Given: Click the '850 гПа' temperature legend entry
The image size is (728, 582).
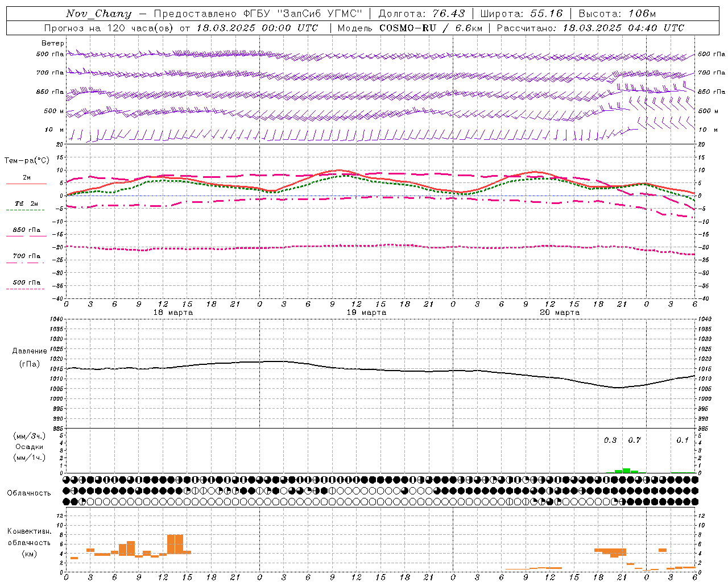Looking at the screenshot, I should pyautogui.click(x=27, y=230).
